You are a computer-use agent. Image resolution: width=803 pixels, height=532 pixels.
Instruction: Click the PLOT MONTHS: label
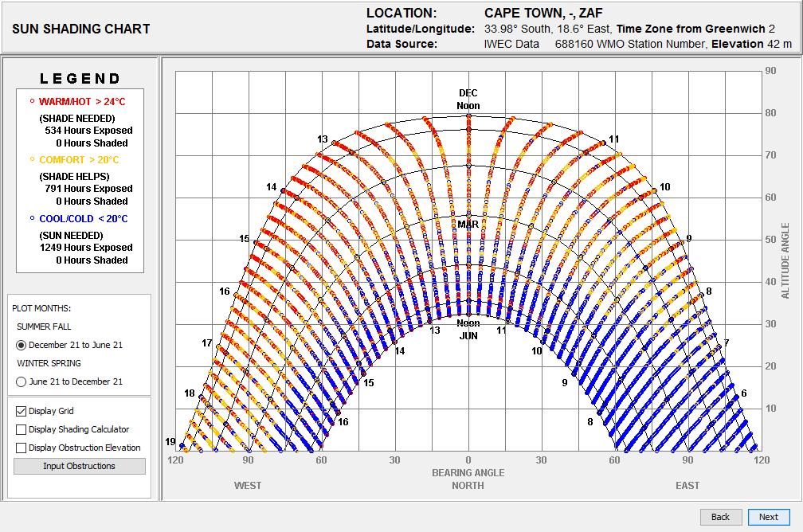pos(41,308)
